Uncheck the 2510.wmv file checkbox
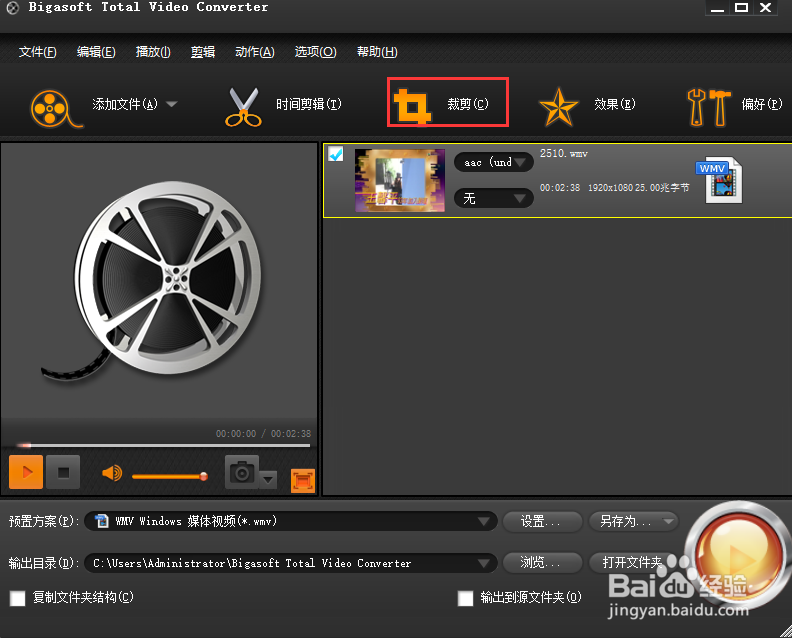792x638 pixels. pos(335,154)
